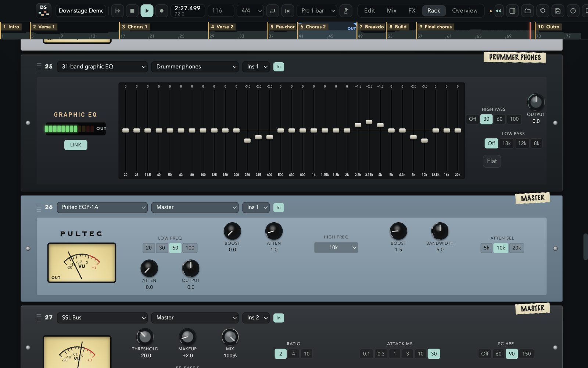
Task: Select the 20k Pultec atten sel option
Action: (516, 248)
